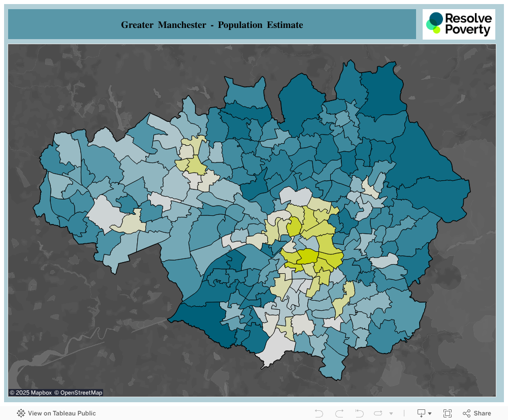Click the Redo arrow icon
Image resolution: width=508 pixels, height=420 pixels.
(x=339, y=413)
